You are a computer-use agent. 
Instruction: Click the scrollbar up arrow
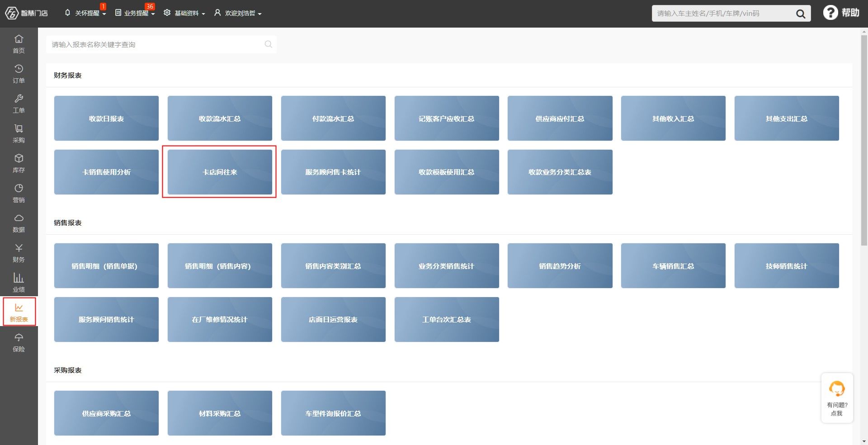tap(864, 31)
